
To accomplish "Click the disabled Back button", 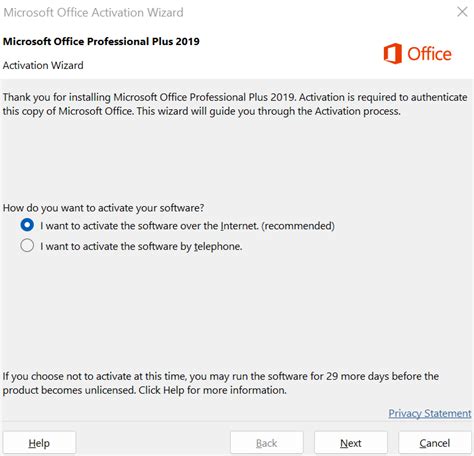I will 267,443.
